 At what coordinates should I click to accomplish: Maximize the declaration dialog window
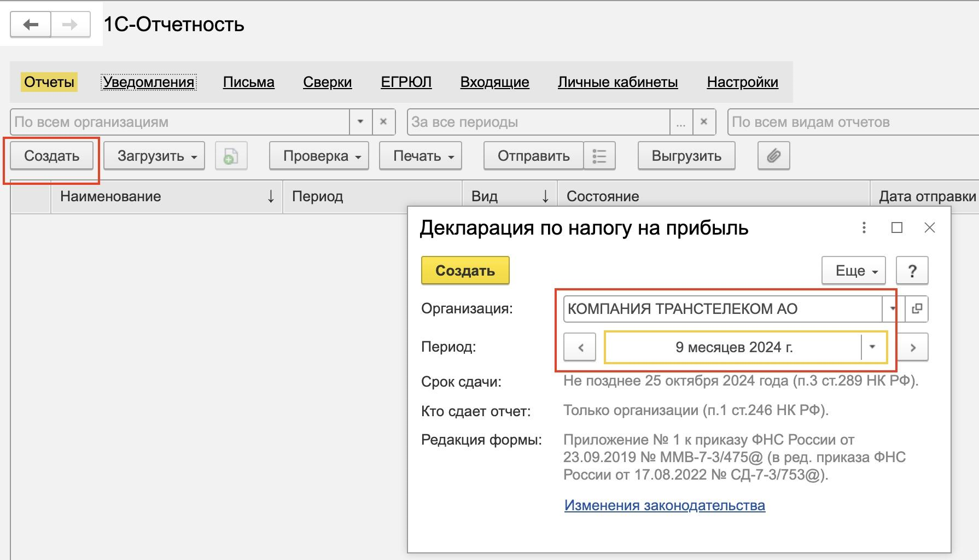coord(897,227)
